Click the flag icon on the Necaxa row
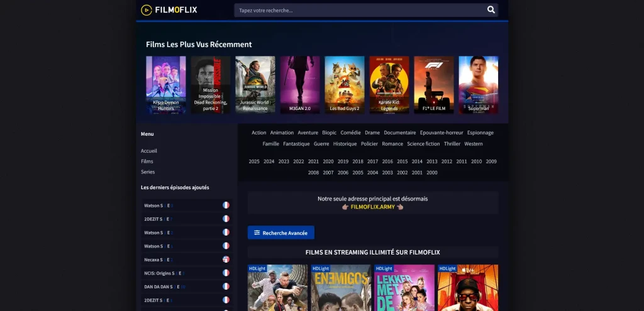This screenshot has width=644, height=311. coord(226,259)
